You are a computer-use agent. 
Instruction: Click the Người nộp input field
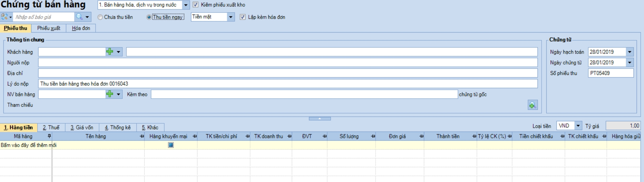(288, 62)
